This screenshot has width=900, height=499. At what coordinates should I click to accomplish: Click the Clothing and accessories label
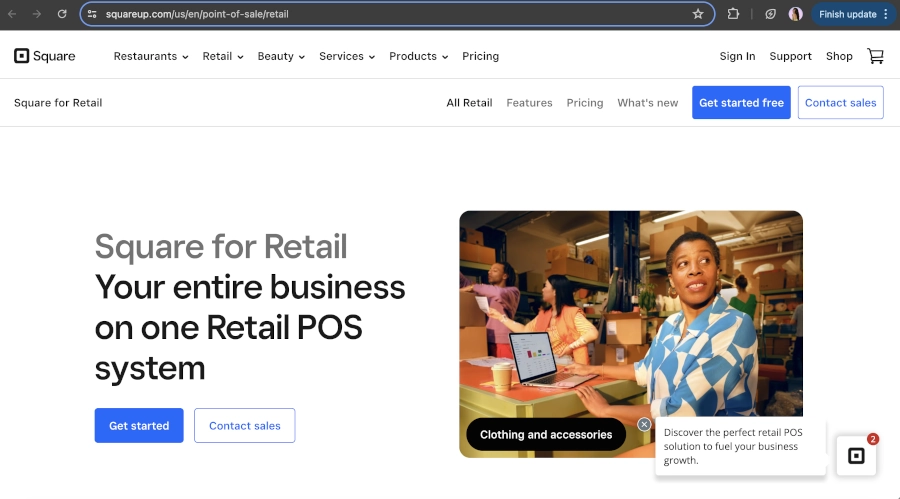click(546, 435)
